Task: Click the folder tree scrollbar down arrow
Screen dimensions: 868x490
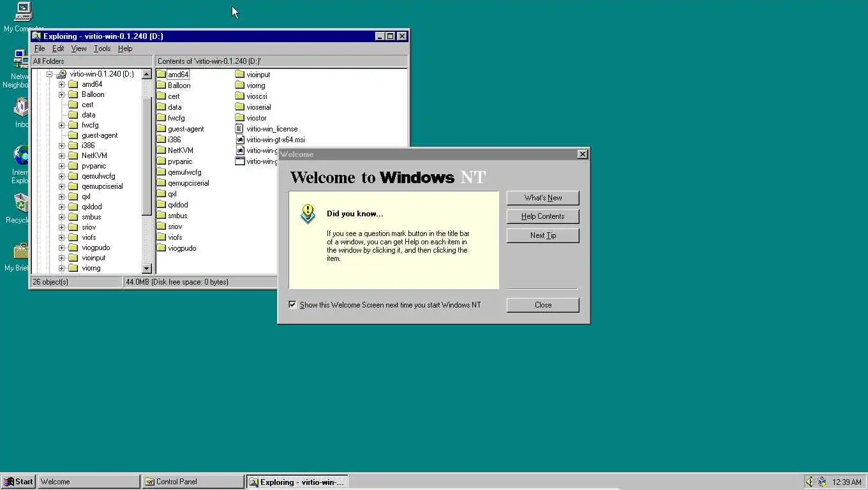Action: coord(147,269)
